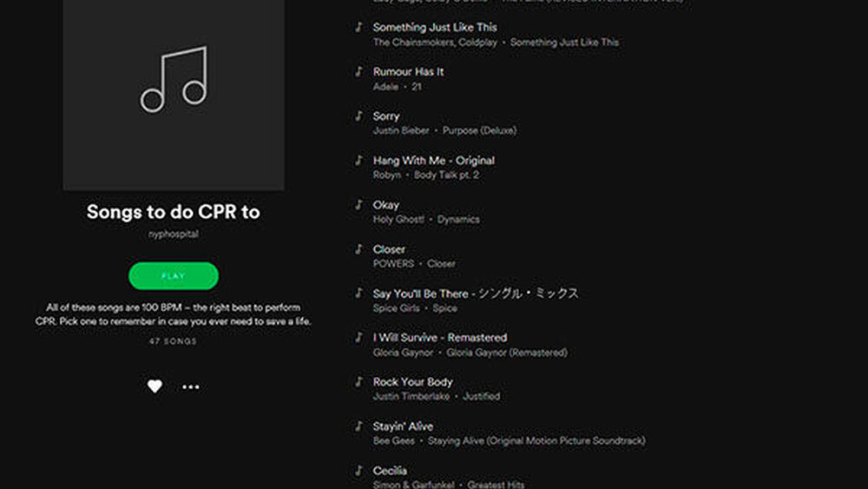Click the music note icon beside Okay
The height and width of the screenshot is (489, 868).
(358, 204)
